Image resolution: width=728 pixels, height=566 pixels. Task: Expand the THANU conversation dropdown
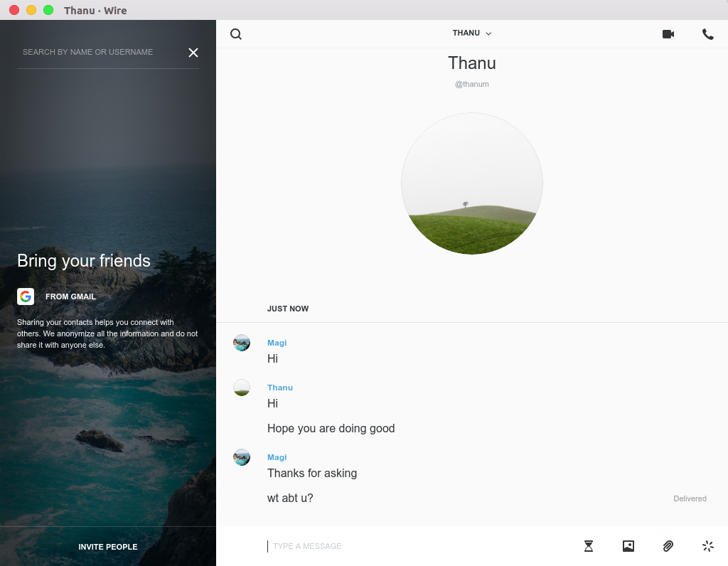point(472,33)
